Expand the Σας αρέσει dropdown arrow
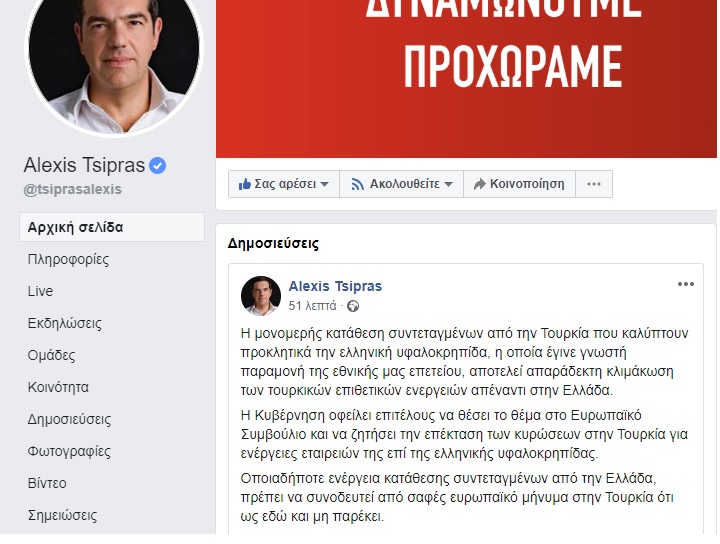 tap(325, 184)
